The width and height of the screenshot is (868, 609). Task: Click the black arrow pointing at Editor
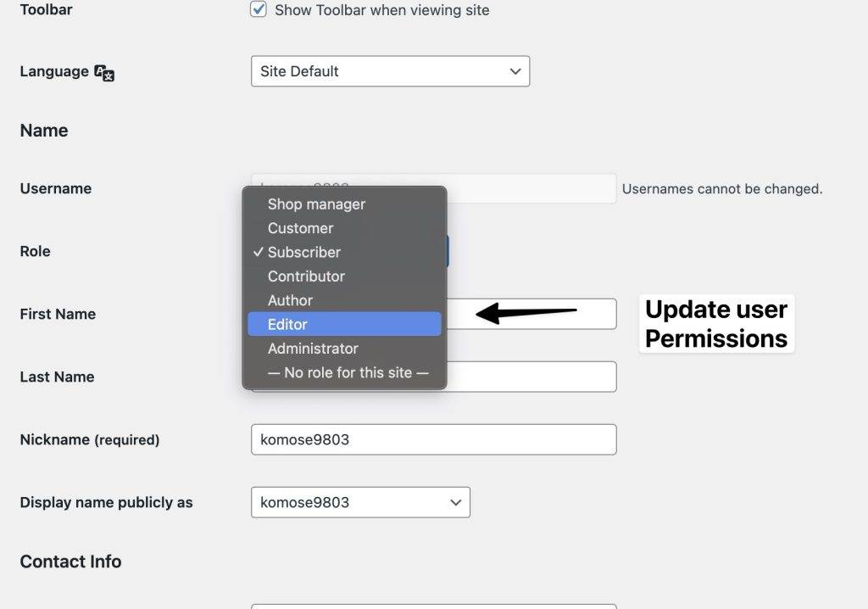coord(526,313)
